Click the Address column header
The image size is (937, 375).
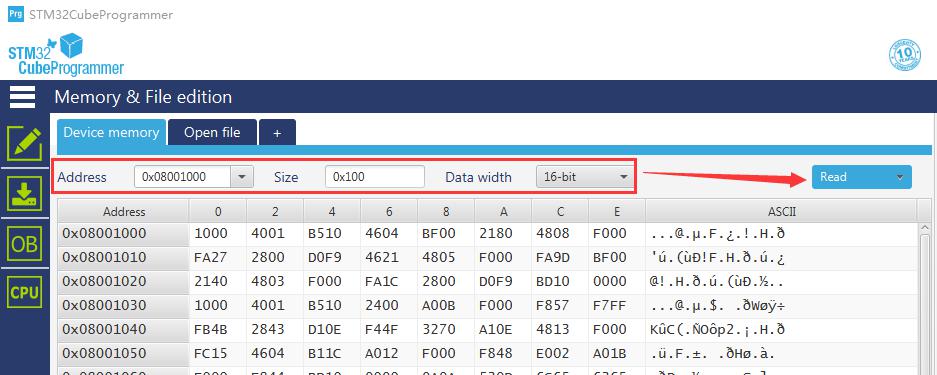(x=124, y=211)
